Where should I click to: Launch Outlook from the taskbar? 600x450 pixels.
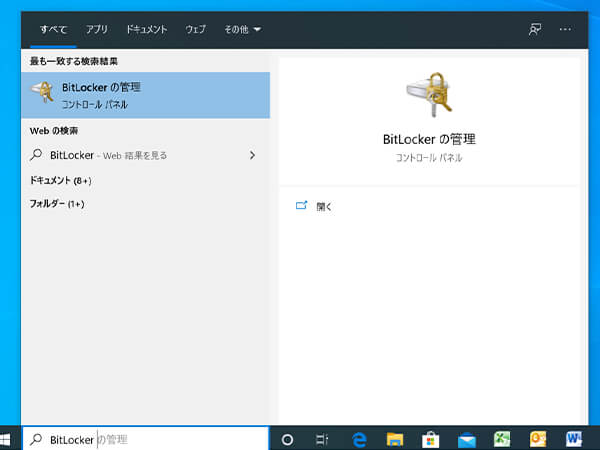pyautogui.click(x=538, y=440)
